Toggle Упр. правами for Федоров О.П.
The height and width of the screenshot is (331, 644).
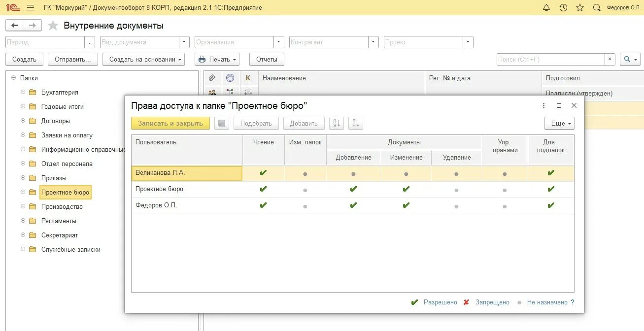pyautogui.click(x=505, y=206)
